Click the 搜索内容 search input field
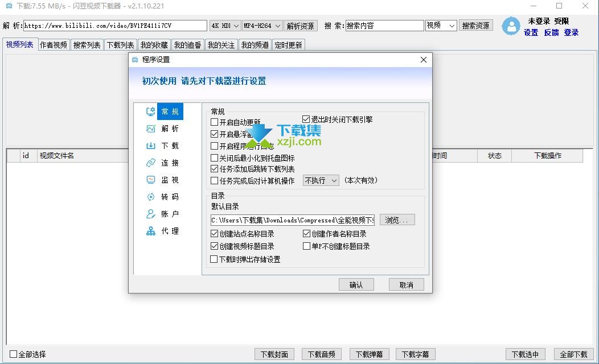This screenshot has width=599, height=364. [385, 26]
